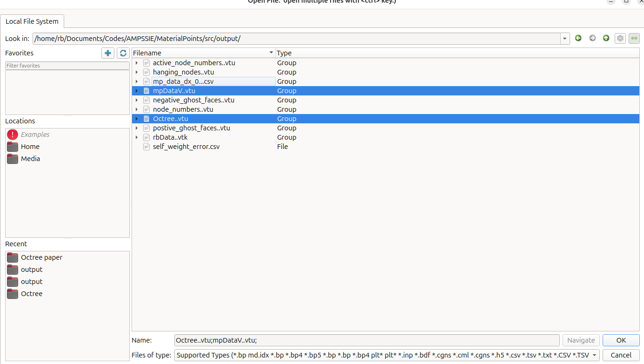Click the Look in path field
Viewport: 644px width, 364px height.
coord(296,38)
